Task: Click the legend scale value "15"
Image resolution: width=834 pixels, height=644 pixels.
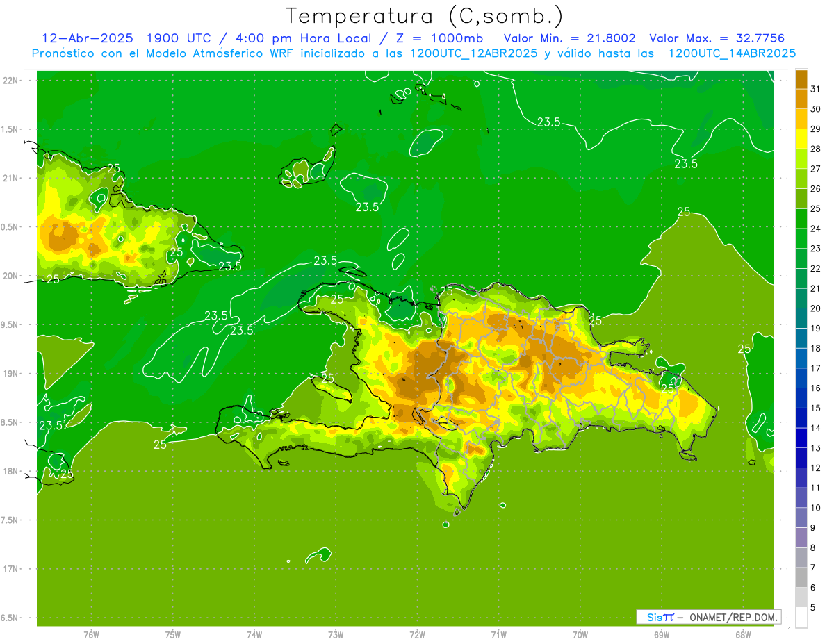Action: (816, 408)
